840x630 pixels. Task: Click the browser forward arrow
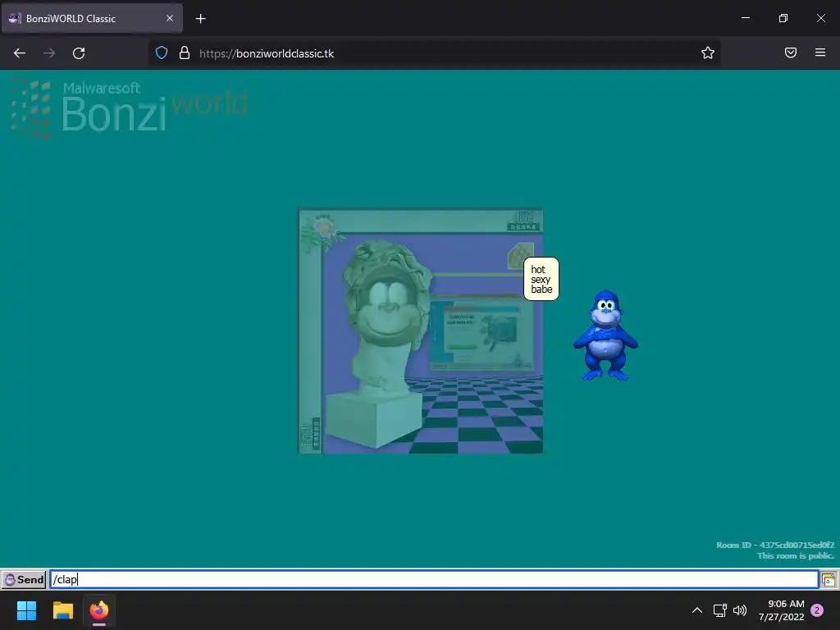[x=49, y=53]
